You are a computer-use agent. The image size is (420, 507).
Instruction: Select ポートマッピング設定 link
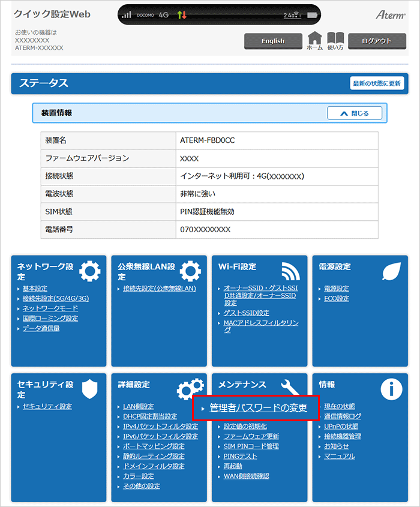coord(154,446)
